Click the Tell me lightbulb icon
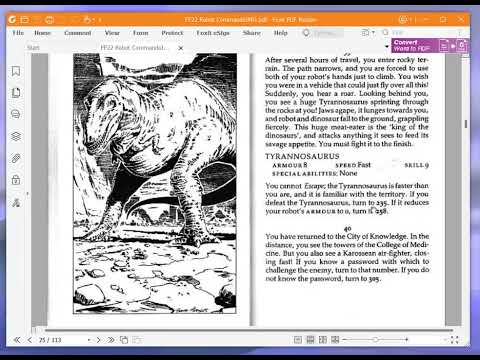Screen dimensions: 480x360 [x=306, y=33]
